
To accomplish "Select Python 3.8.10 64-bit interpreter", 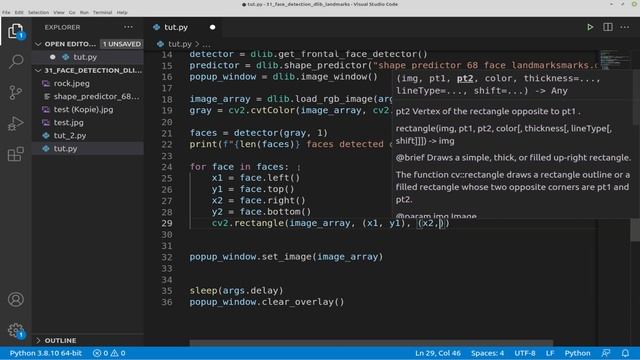I will (x=46, y=353).
